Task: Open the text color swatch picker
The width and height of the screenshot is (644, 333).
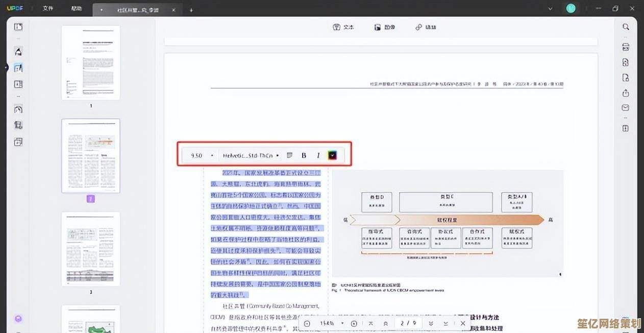Action: (x=332, y=155)
